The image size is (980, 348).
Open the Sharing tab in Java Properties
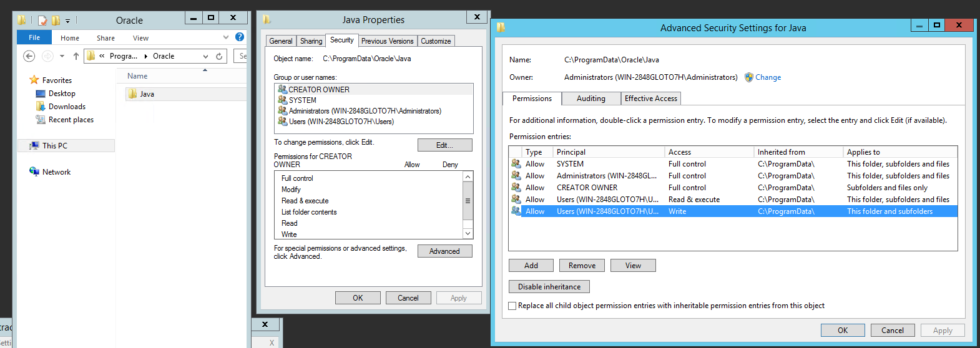311,41
